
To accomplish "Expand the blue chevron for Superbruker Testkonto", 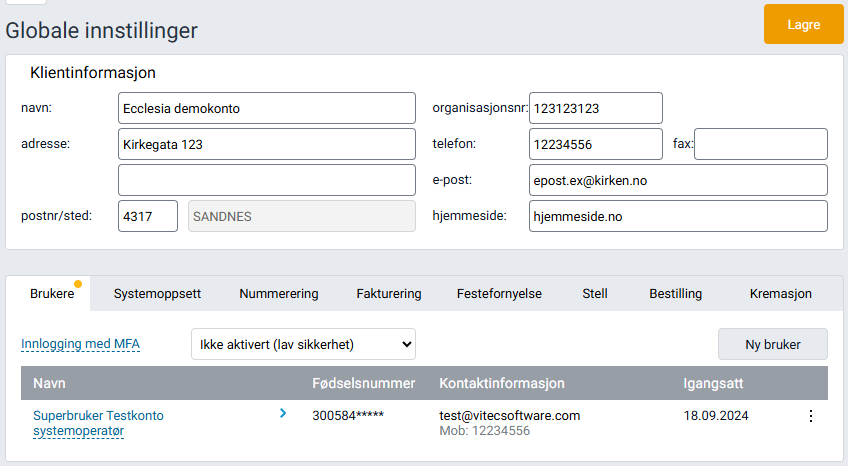I will coord(283,413).
